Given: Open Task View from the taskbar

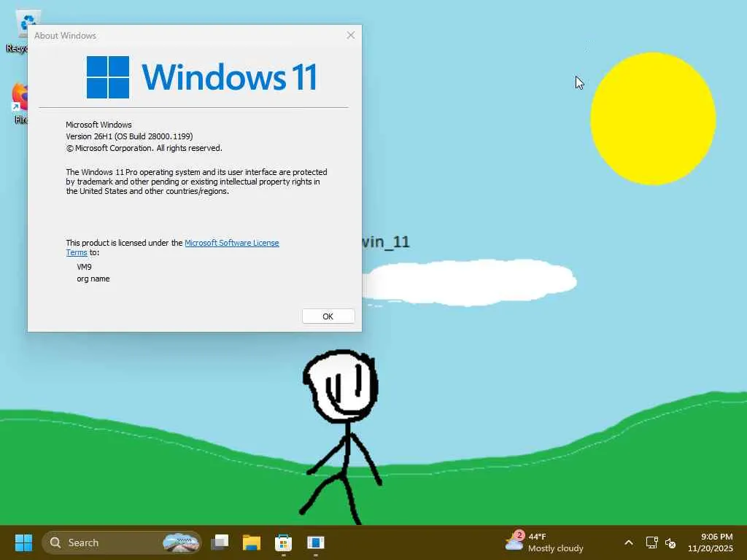Looking at the screenshot, I should click(x=220, y=542).
